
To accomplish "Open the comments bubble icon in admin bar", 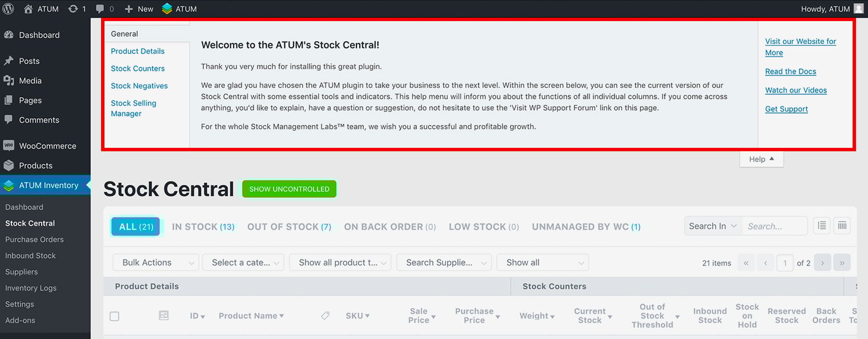I will tap(101, 9).
